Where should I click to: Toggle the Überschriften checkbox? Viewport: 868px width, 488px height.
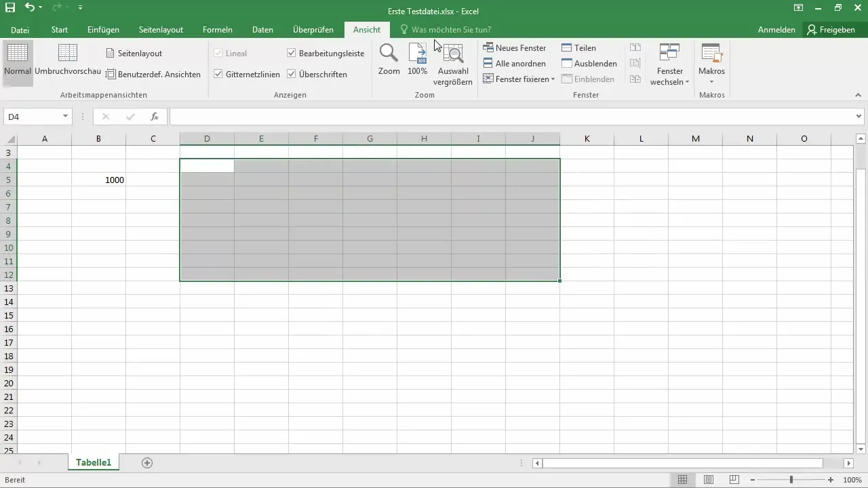(x=292, y=75)
